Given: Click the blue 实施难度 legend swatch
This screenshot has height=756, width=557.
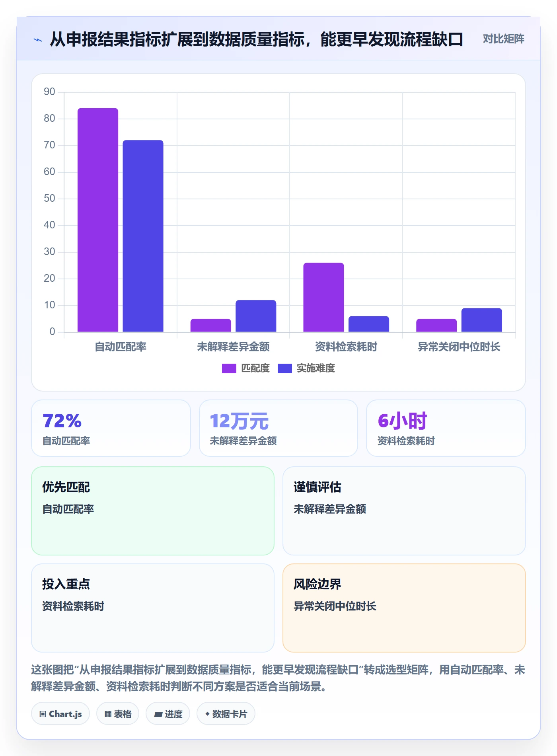Looking at the screenshot, I should tap(284, 368).
